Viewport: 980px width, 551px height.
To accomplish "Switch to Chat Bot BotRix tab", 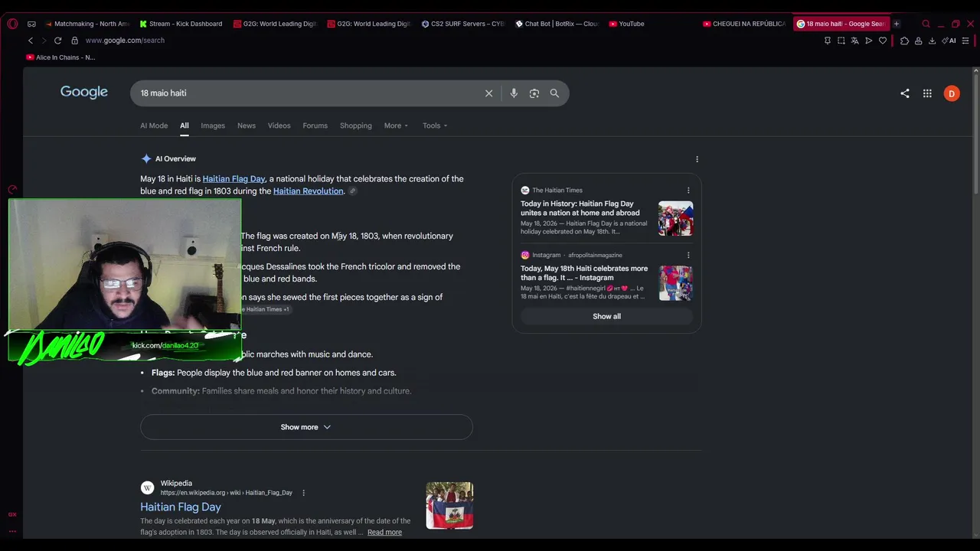I will tap(557, 24).
